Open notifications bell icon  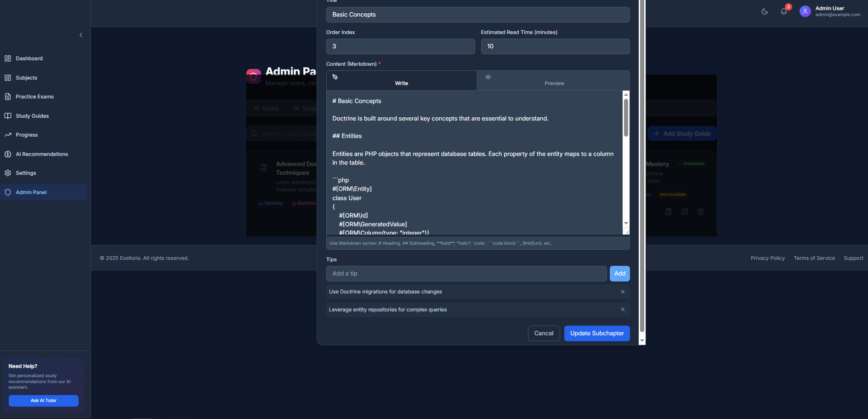784,11
